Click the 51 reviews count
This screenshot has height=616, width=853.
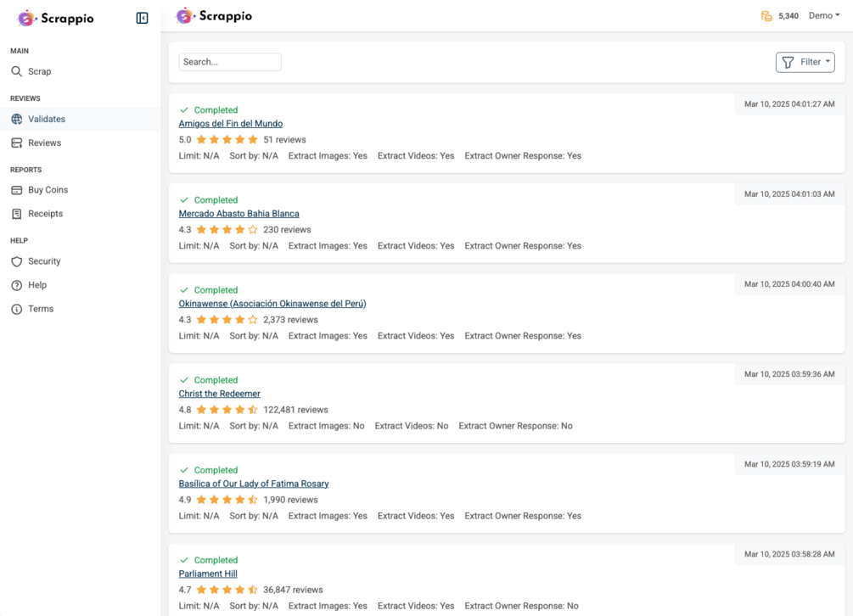284,140
